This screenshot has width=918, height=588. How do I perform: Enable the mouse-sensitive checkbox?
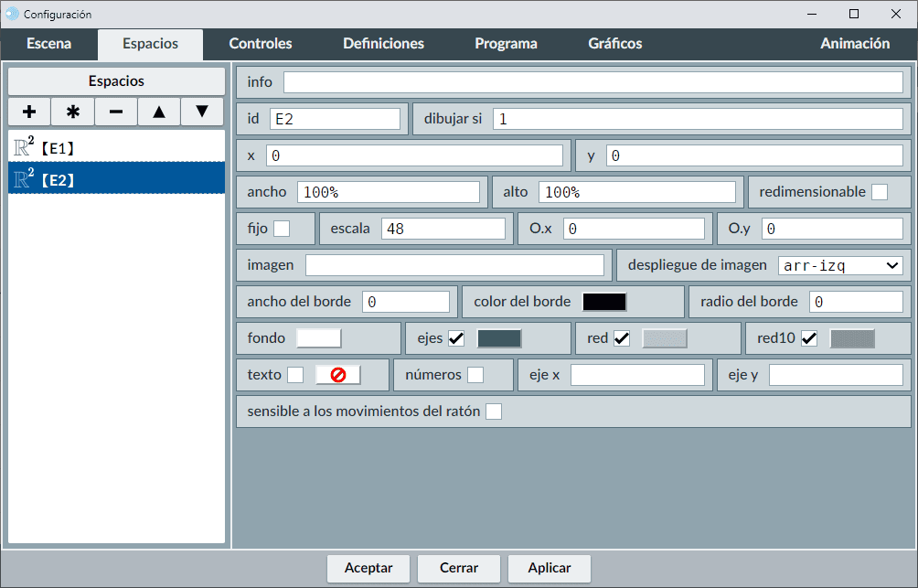(x=494, y=412)
